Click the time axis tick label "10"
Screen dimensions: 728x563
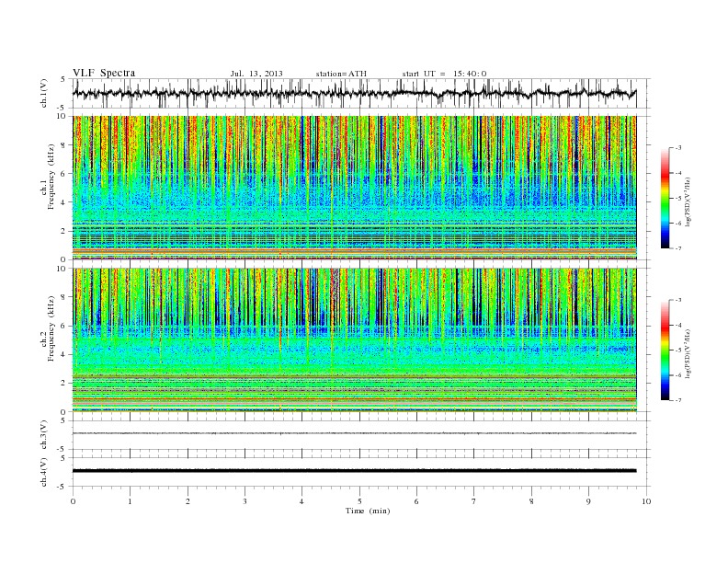point(646,501)
